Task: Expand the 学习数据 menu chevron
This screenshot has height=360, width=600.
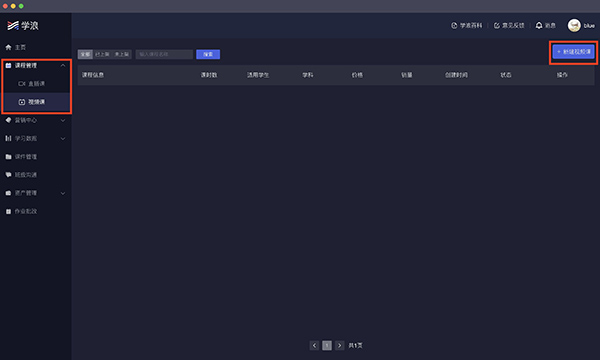Action: coord(63,138)
